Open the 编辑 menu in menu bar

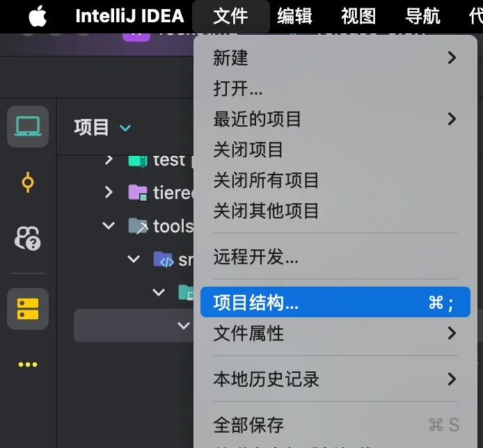click(294, 16)
